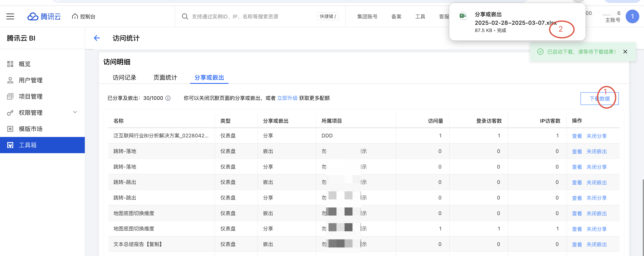Open the hamburger navigation menu
The width and height of the screenshot is (644, 256).
10,16
